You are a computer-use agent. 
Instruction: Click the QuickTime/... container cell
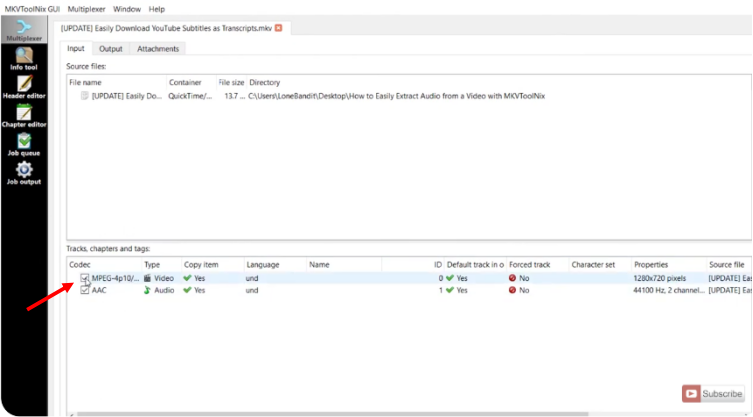[x=190, y=96]
